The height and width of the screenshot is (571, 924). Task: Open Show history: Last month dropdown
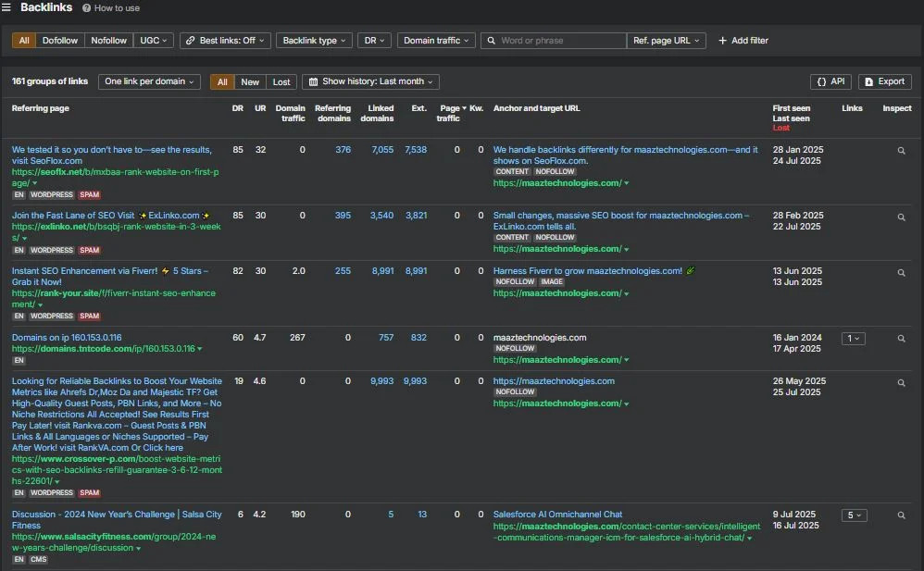coord(370,82)
